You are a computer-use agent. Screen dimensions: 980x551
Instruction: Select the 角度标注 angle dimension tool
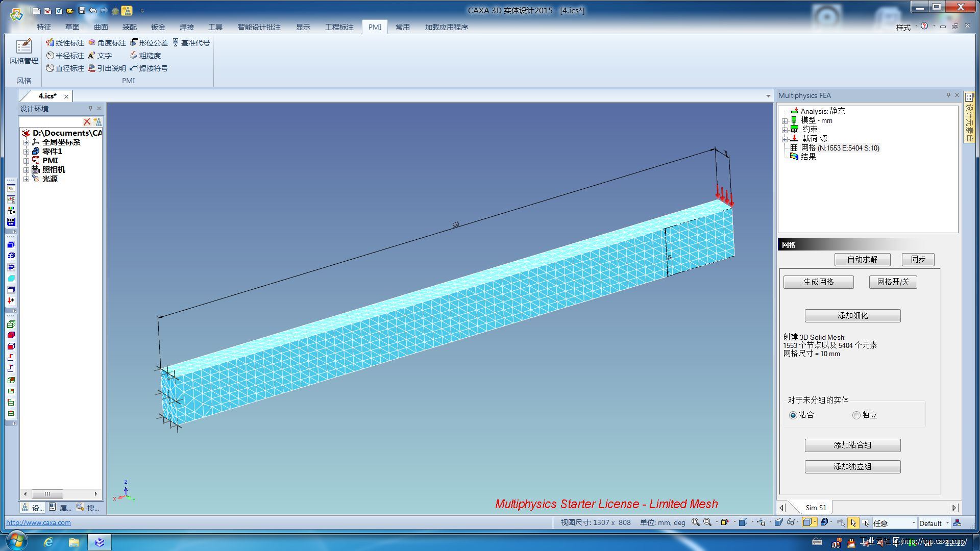(107, 43)
